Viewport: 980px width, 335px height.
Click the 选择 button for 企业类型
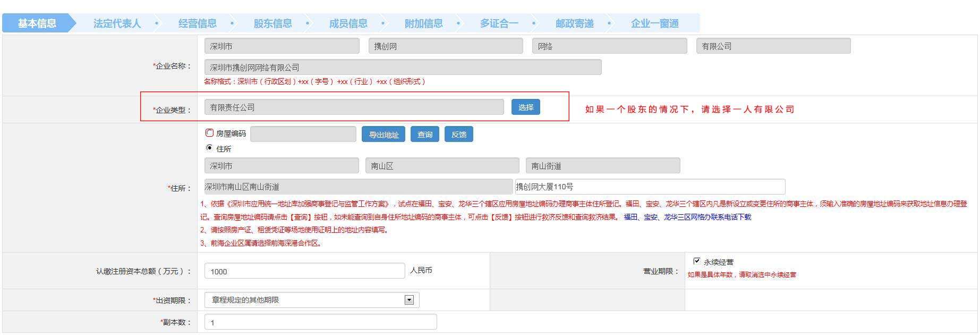pyautogui.click(x=526, y=107)
